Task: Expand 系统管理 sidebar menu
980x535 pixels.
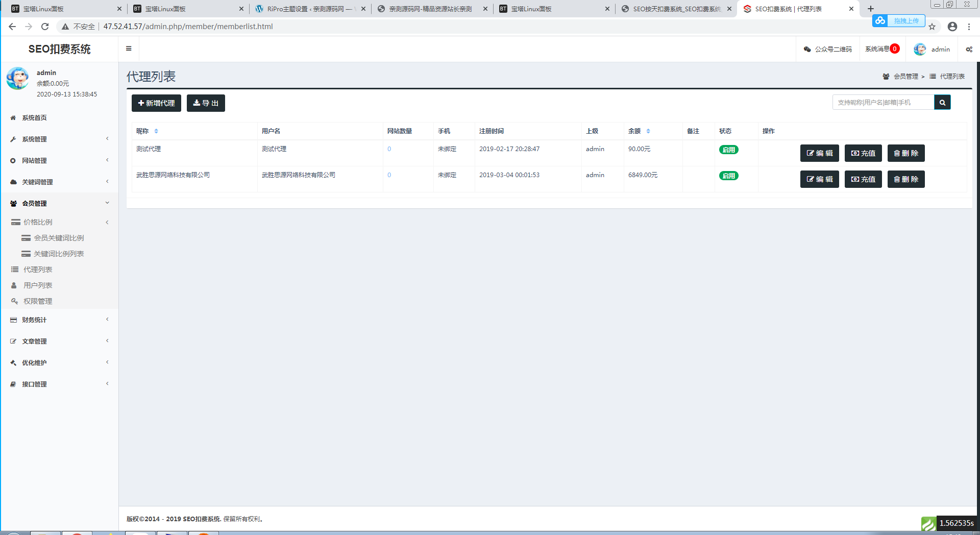Action: pyautogui.click(x=59, y=139)
